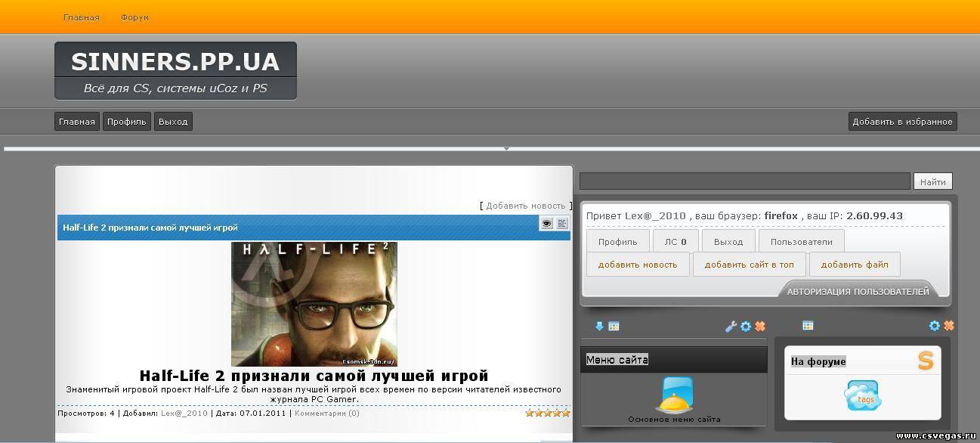Open author link Lex@_2010 under the news
This screenshot has height=443, width=980.
click(x=184, y=414)
